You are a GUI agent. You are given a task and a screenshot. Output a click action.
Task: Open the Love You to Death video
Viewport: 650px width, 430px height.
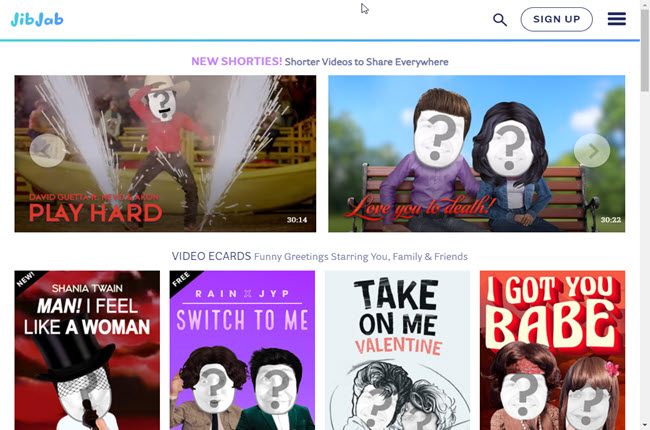(476, 153)
